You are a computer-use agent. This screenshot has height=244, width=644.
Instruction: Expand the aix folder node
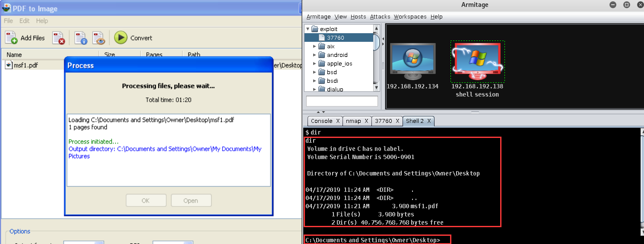[x=314, y=46]
